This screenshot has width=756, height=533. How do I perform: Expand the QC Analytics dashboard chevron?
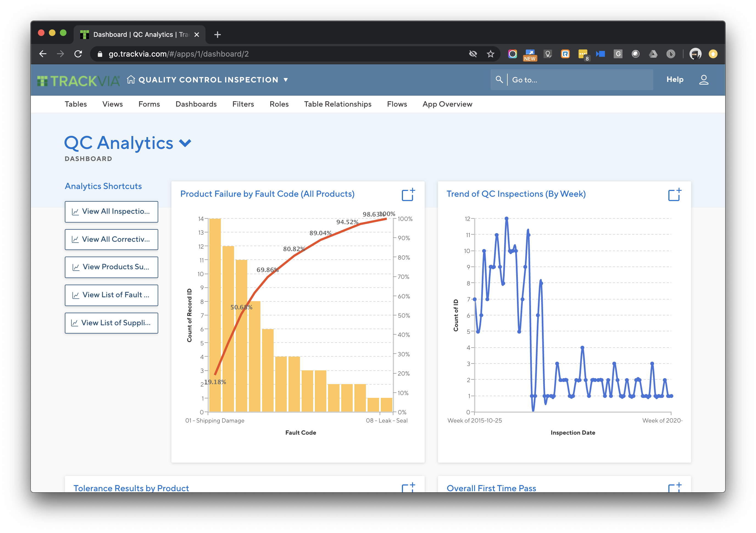coord(185,143)
